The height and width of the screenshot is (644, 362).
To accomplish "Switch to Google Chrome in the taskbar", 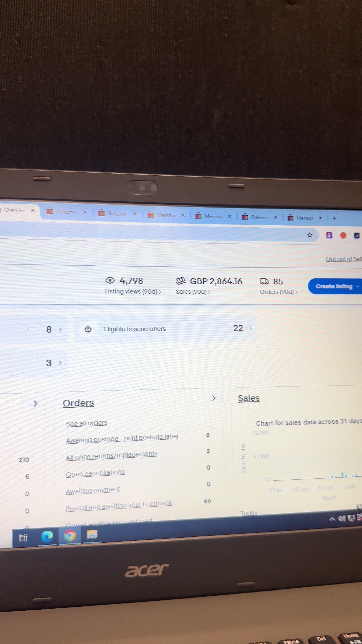I will pyautogui.click(x=70, y=535).
